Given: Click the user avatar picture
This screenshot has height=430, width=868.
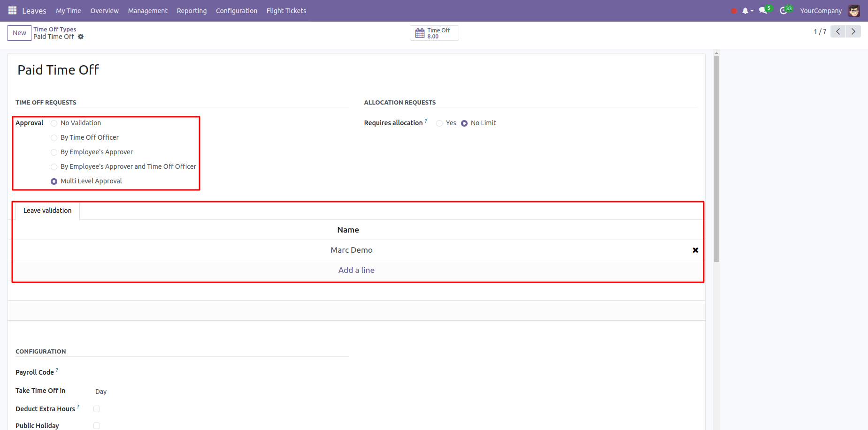Looking at the screenshot, I should [854, 11].
